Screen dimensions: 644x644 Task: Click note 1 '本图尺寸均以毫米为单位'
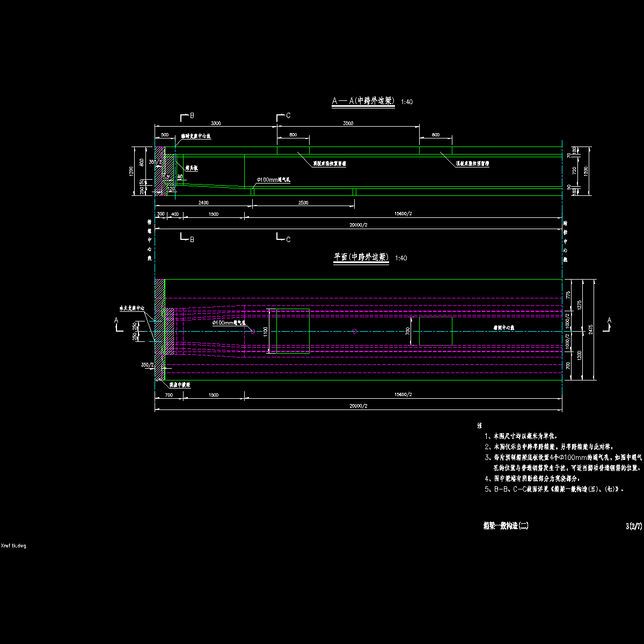point(522,437)
